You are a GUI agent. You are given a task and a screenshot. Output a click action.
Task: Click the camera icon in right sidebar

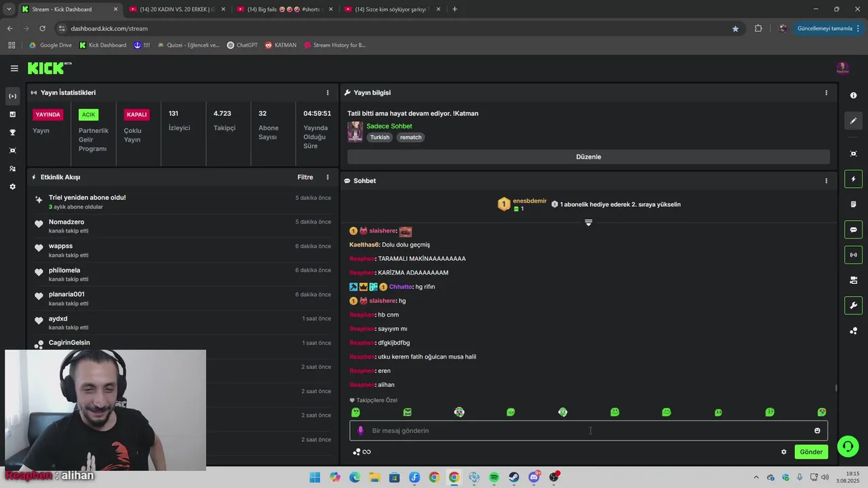pyautogui.click(x=853, y=280)
